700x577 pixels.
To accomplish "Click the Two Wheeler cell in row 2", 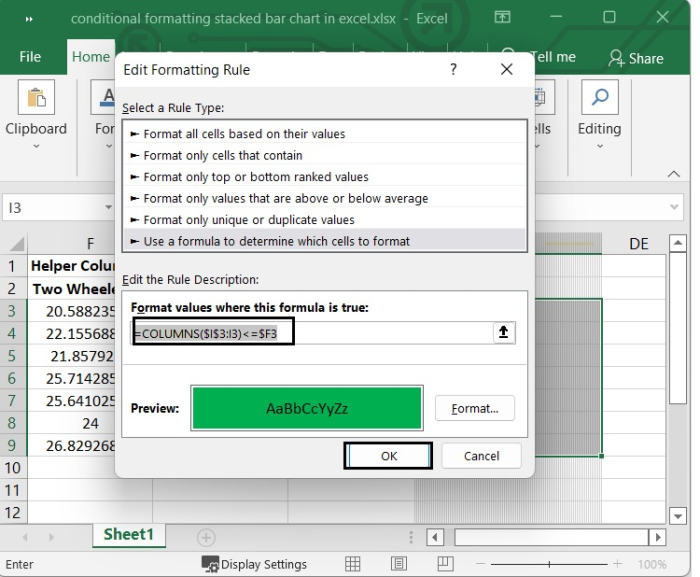I will point(71,289).
